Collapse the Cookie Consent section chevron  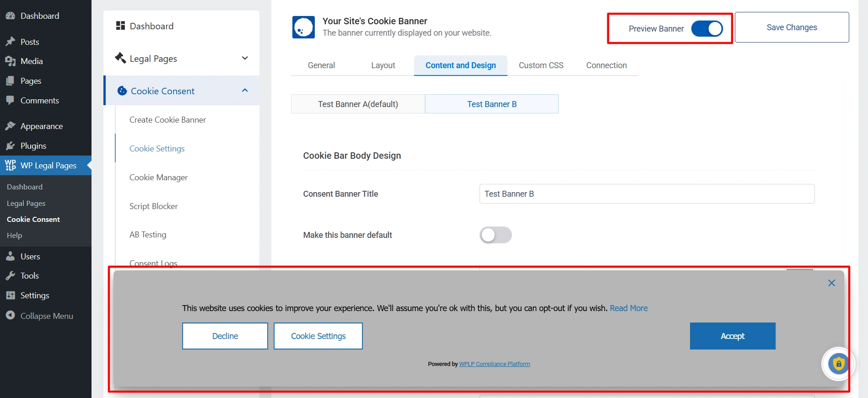(245, 91)
